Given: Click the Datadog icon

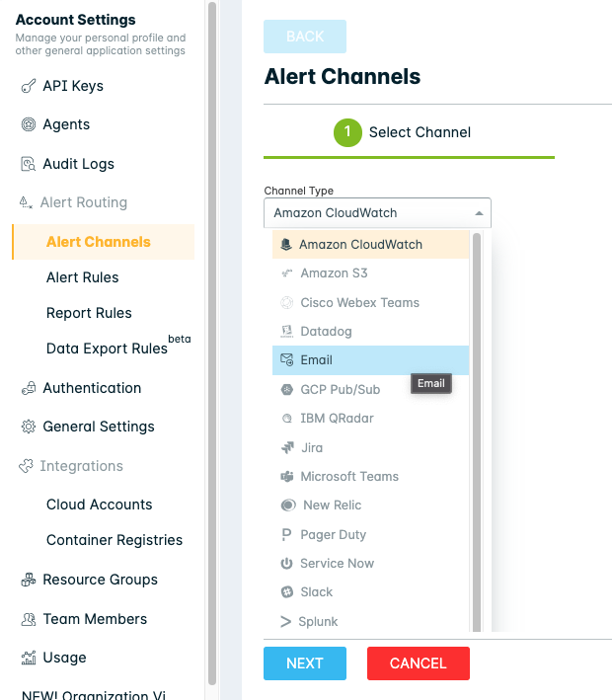Looking at the screenshot, I should [x=286, y=332].
